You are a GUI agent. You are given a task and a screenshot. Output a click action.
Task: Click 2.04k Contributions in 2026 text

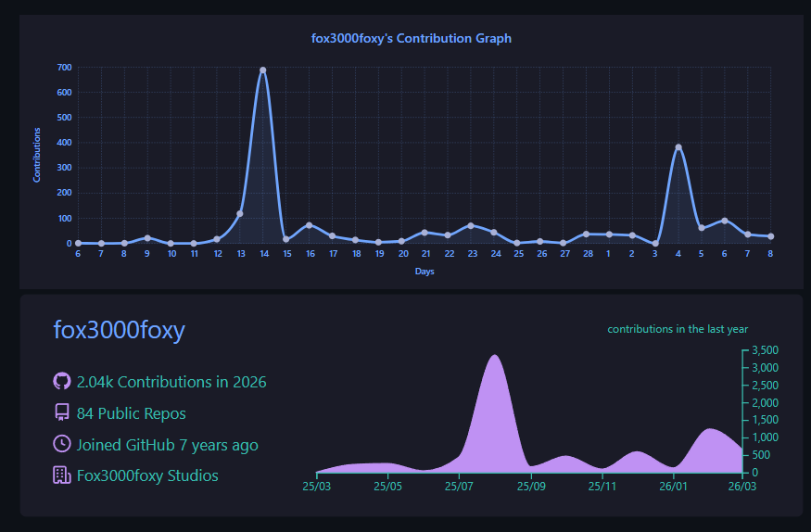[x=171, y=382]
